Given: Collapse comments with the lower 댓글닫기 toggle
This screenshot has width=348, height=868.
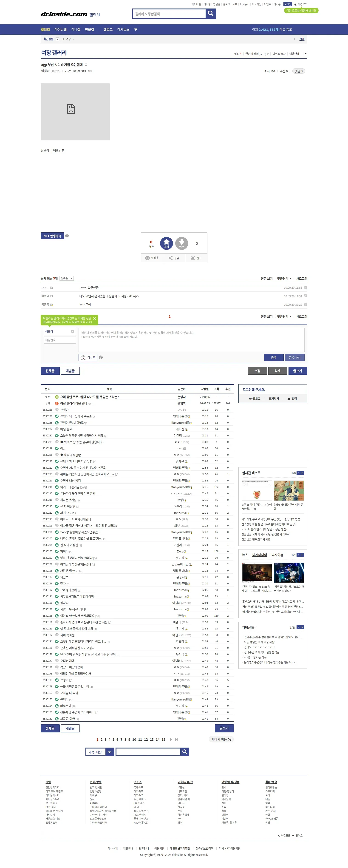Looking at the screenshot, I should 284,316.
